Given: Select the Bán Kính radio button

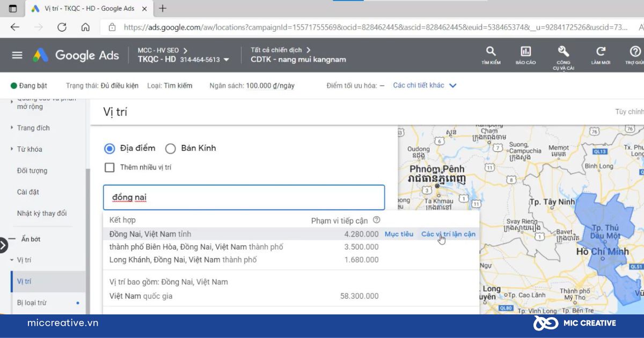Looking at the screenshot, I should [x=170, y=149].
